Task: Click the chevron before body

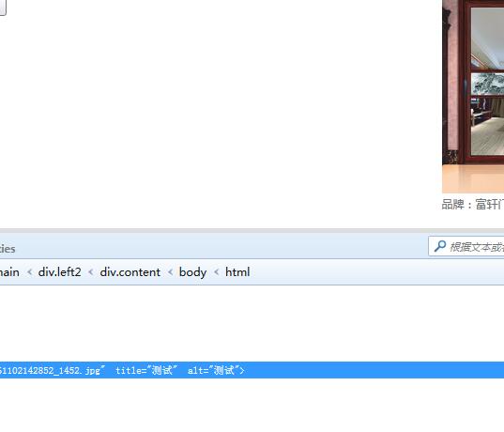Action: 170,272
